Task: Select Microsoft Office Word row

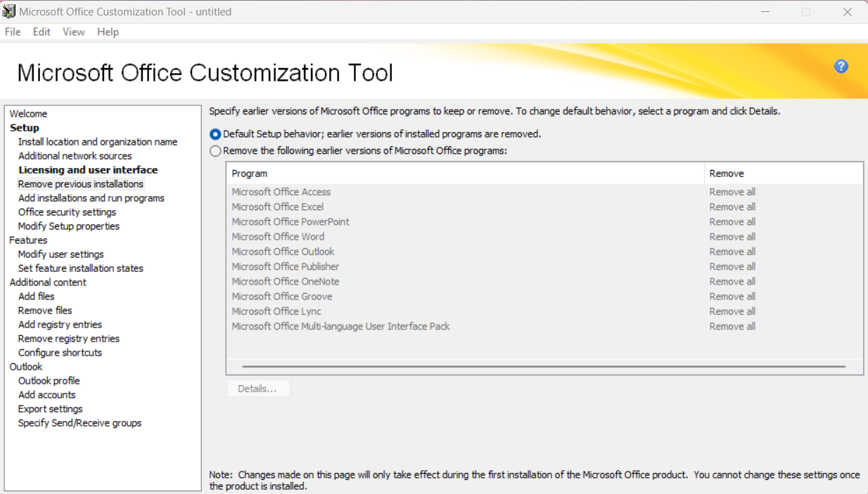Action: point(544,237)
